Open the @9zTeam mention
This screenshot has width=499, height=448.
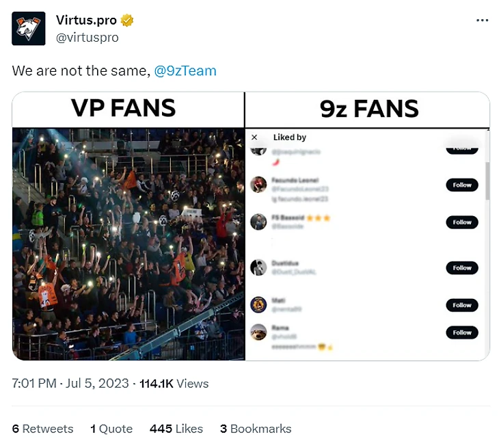point(185,70)
